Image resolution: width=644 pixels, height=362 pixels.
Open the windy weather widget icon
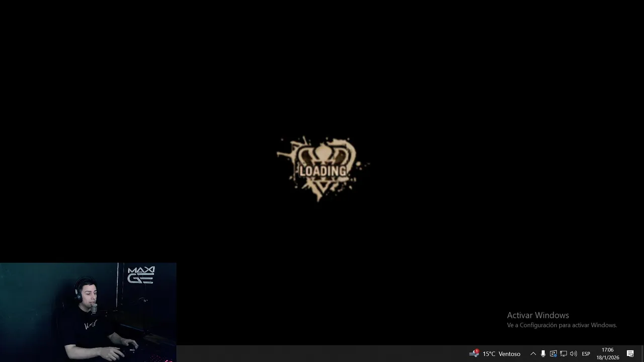coord(474,353)
